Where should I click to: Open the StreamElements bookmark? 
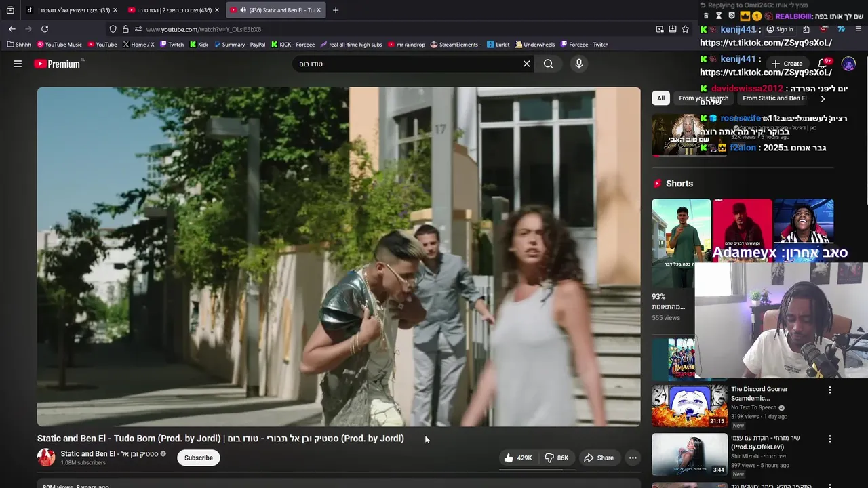[456, 45]
